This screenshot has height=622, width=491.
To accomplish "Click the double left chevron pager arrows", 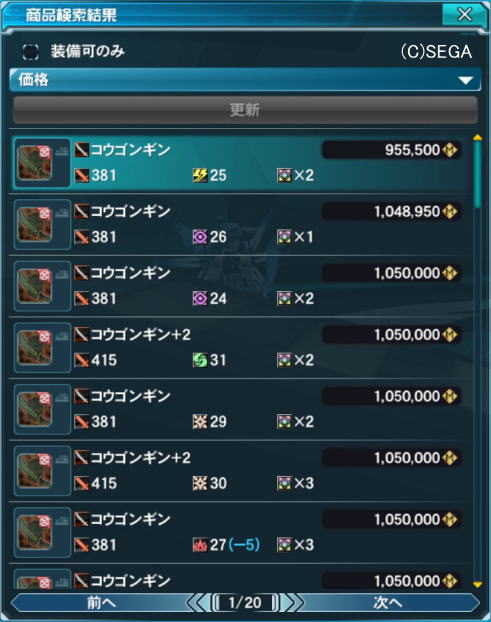I will 198,603.
